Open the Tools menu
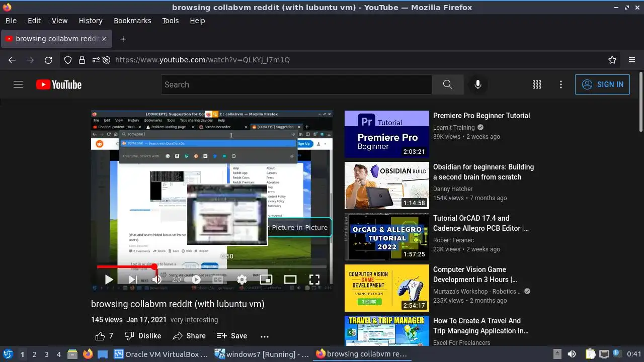 [171, 21]
